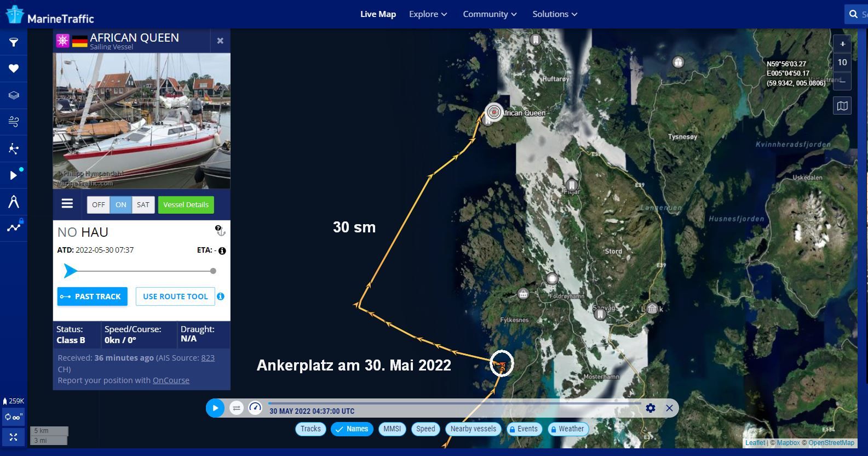The width and height of the screenshot is (868, 456).
Task: Expand the Community dropdown menu
Action: (490, 14)
